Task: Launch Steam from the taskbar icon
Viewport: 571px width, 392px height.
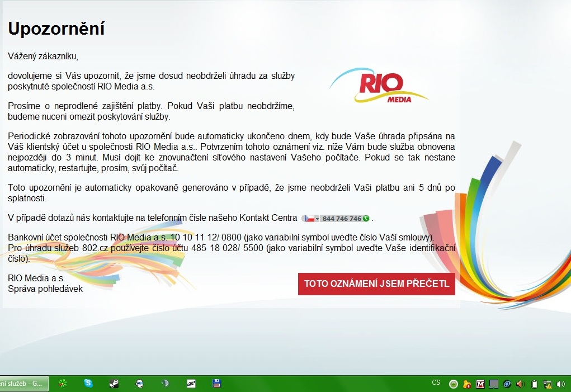Action: tap(114, 383)
